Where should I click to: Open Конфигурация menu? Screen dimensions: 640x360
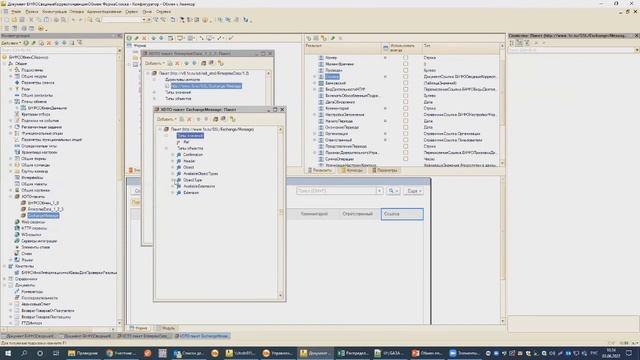pyautogui.click(x=54, y=12)
